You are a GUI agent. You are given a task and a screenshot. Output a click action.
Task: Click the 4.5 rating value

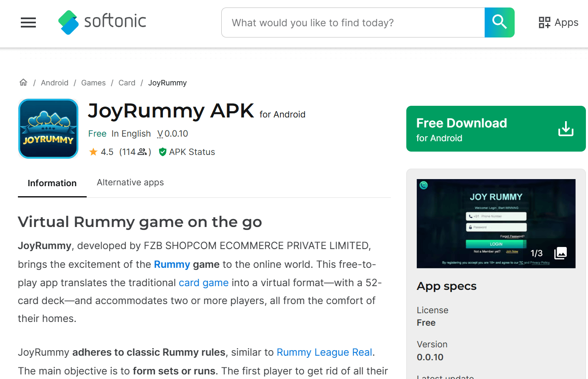(107, 152)
